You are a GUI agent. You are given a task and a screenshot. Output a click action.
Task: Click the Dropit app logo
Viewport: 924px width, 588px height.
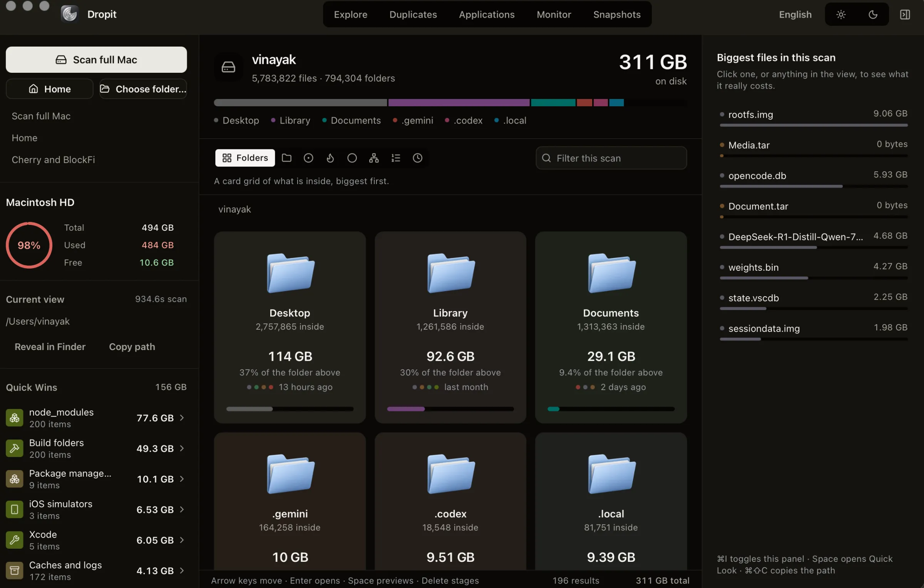point(70,14)
